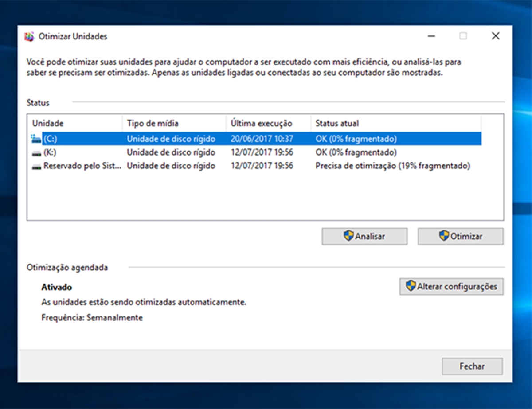Click the (K:) row's 'OK (0% fragmentado)' status
Screen dimensions: 532x409
point(356,152)
